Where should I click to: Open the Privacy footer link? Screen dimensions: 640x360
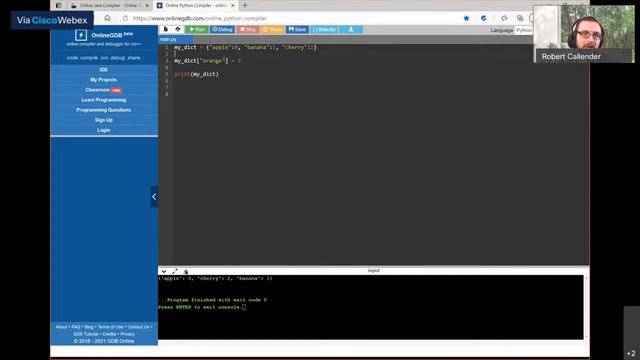[x=127, y=334]
